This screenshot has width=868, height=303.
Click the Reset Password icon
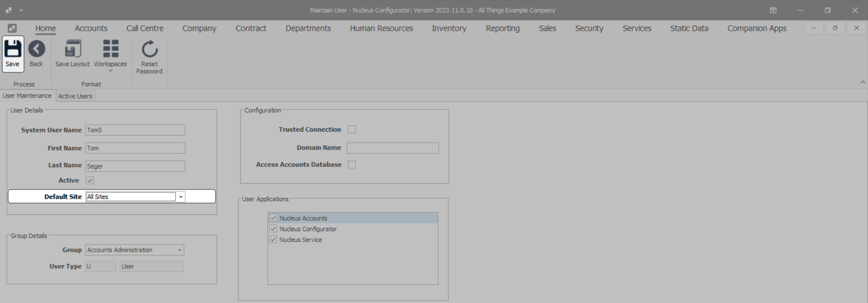coord(149,49)
